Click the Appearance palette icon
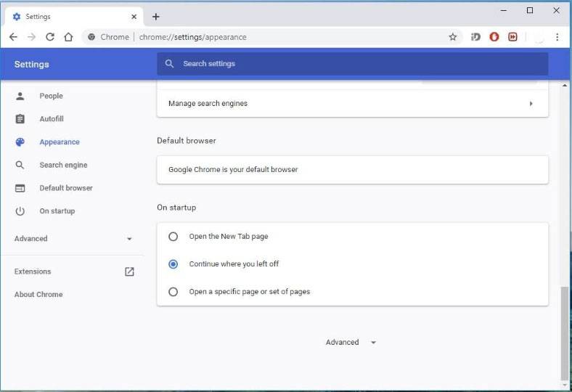Viewport: 572px width, 392px height. [x=20, y=142]
